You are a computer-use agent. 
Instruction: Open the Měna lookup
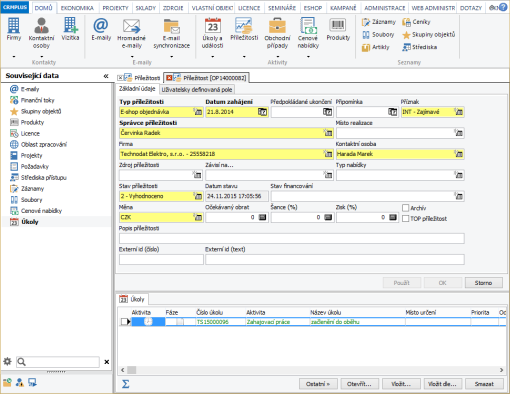coord(198,217)
